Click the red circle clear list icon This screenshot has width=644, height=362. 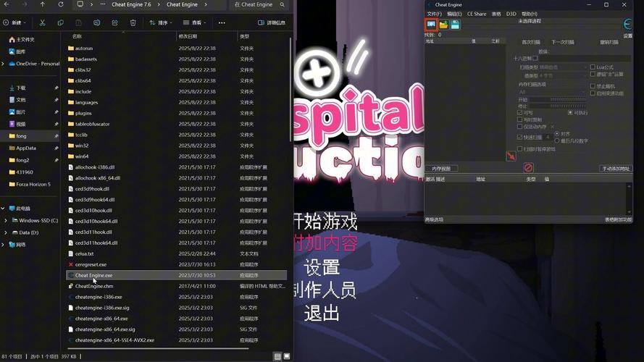coord(528,167)
